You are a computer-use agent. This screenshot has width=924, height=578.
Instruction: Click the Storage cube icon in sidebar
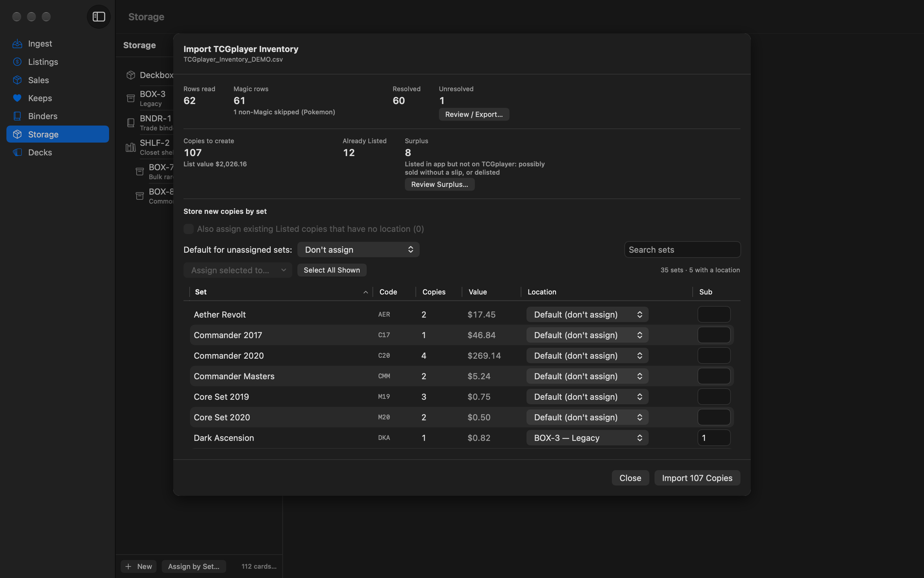point(17,134)
